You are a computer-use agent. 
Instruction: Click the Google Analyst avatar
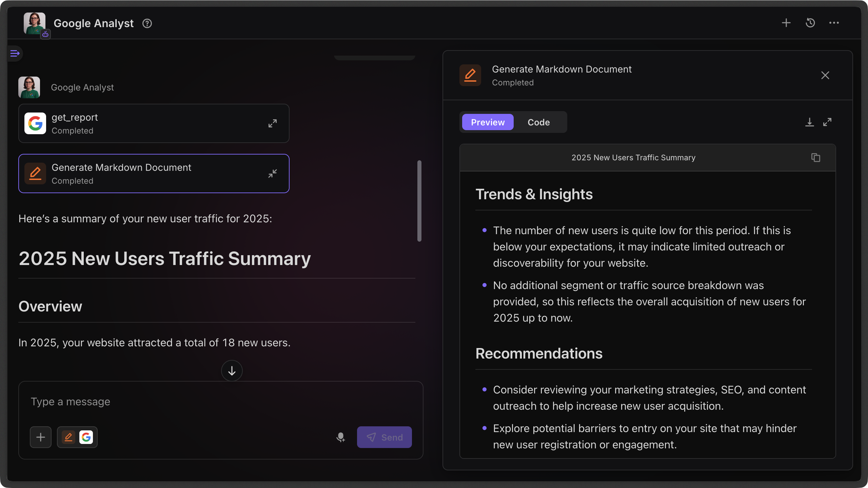(x=34, y=23)
